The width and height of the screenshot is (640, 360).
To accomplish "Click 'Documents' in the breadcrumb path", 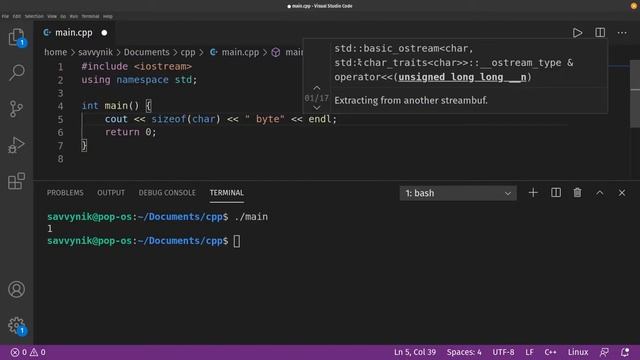I will 147,52.
